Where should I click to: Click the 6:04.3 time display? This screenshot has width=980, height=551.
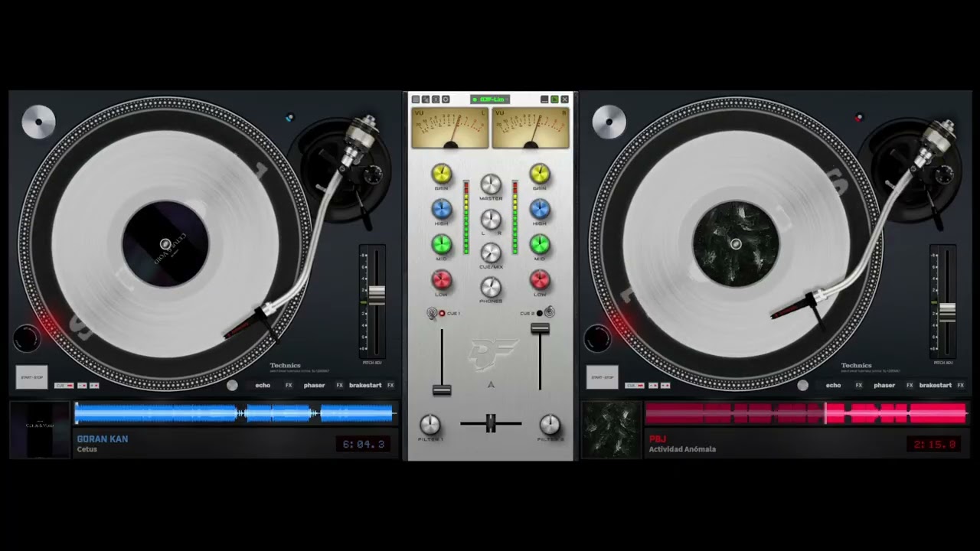coord(364,444)
